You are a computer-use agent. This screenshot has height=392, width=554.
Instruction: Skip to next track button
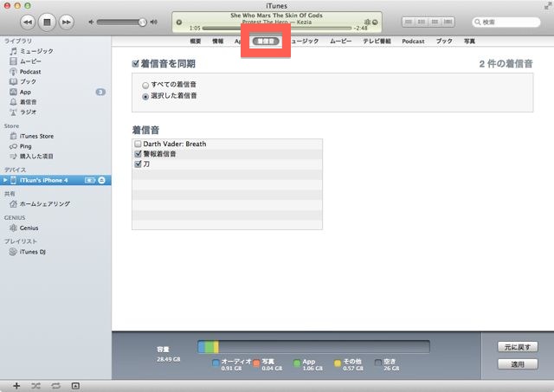pos(66,22)
